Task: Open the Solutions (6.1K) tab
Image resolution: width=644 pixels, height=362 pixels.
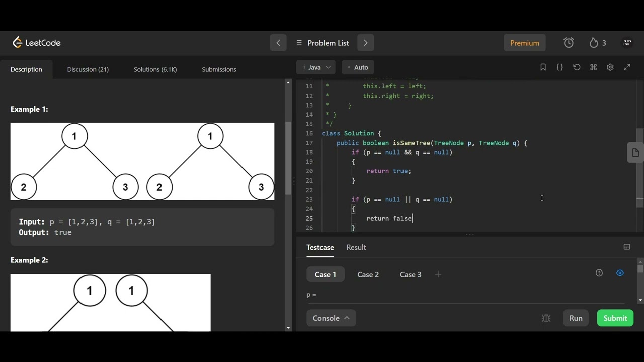Action: pyautogui.click(x=155, y=69)
